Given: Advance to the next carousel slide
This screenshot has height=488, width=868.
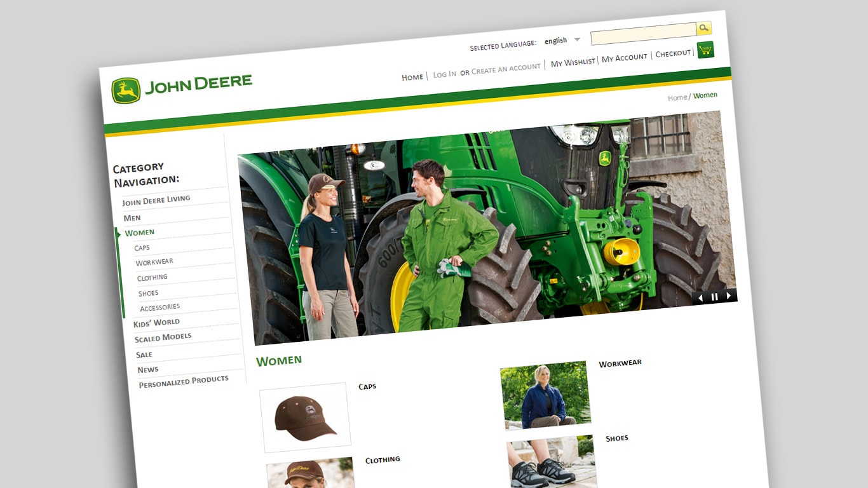Looking at the screenshot, I should (727, 297).
